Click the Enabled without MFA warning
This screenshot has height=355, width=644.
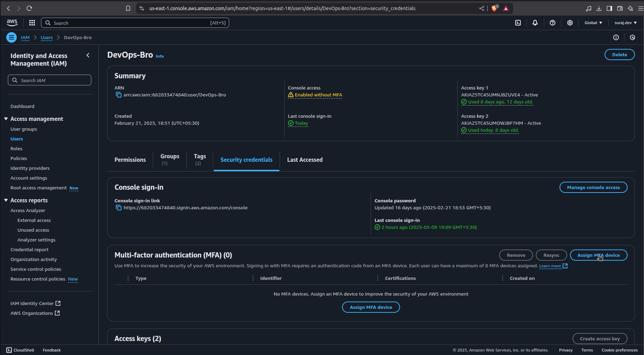[315, 95]
